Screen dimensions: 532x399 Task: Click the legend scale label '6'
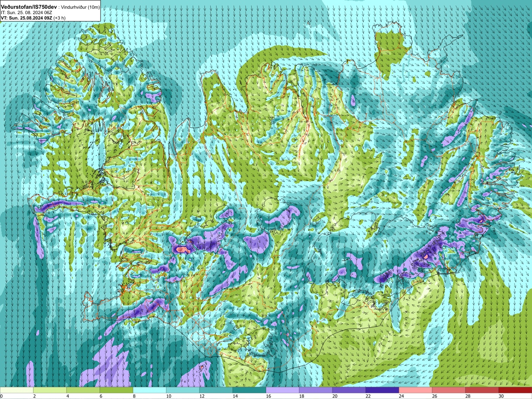(x=101, y=396)
